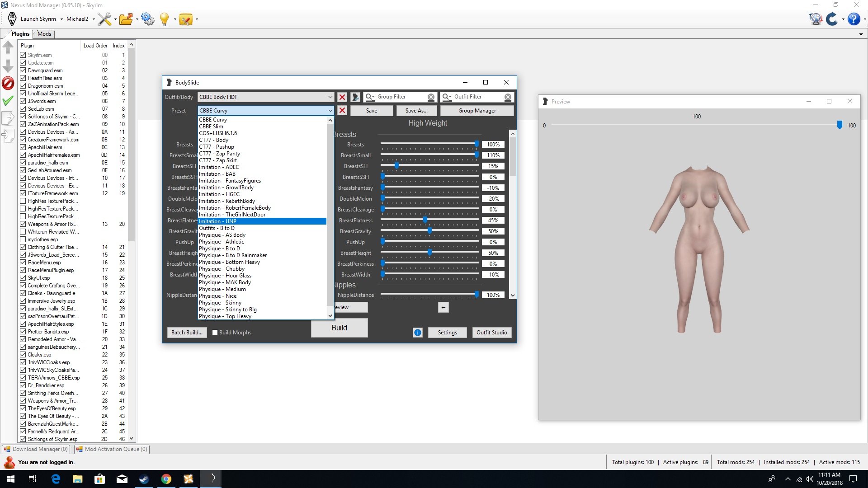Open the Group Manager
Screen dimensions: 868x488
(x=477, y=111)
